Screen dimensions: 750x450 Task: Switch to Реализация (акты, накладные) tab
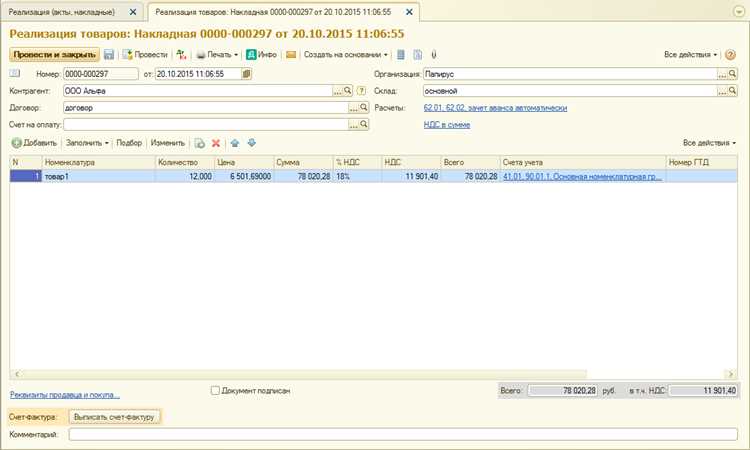62,12
